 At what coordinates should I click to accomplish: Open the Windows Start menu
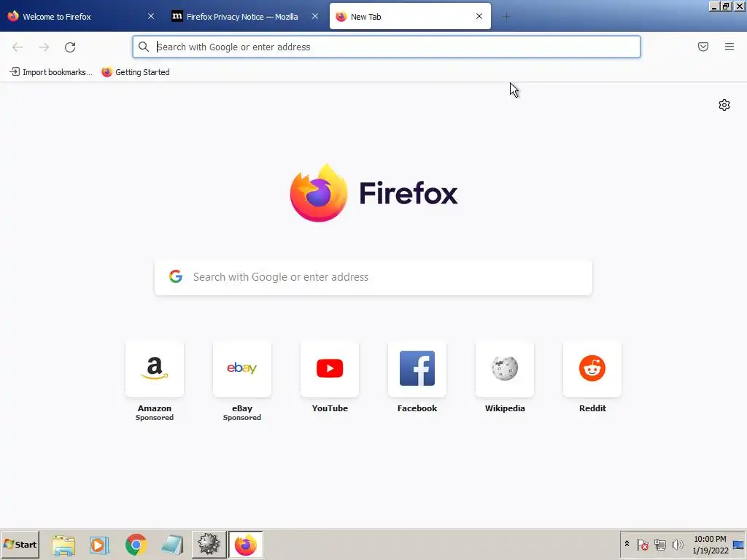coord(20,544)
